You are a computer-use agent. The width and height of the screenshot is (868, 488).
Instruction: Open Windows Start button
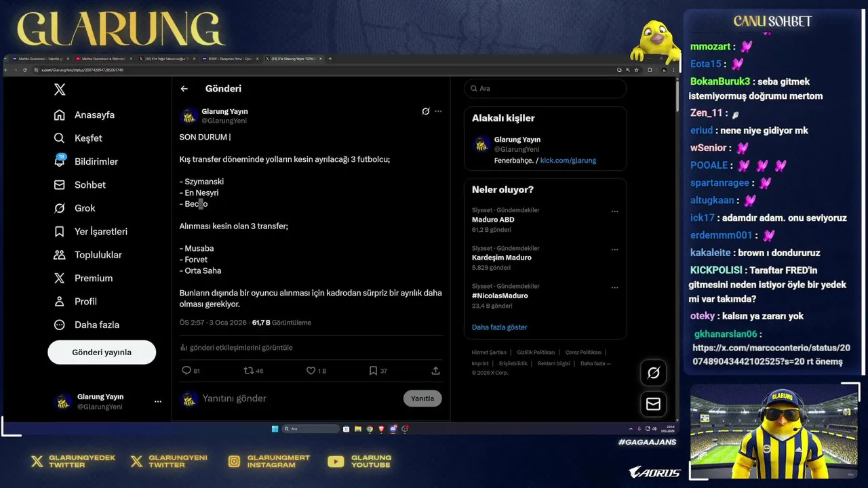pyautogui.click(x=275, y=429)
